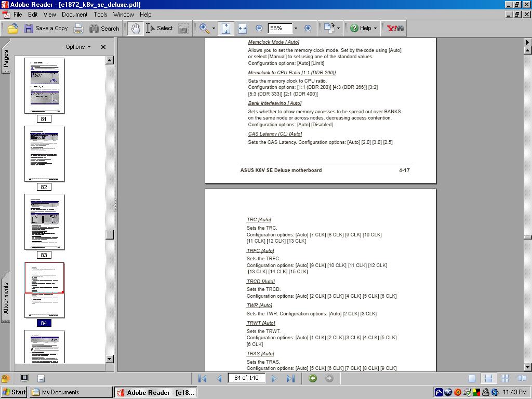Open the File menu
The image size is (532, 399).
pos(18,15)
